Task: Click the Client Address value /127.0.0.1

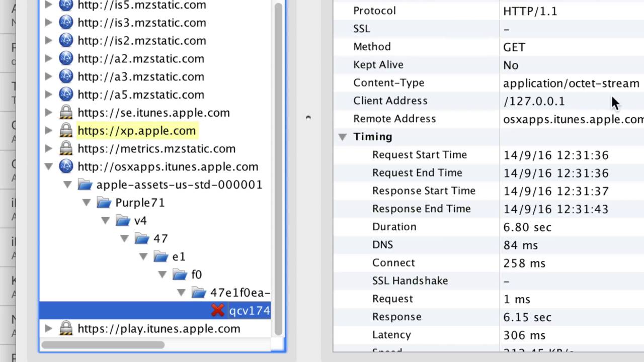Action: coord(534,102)
